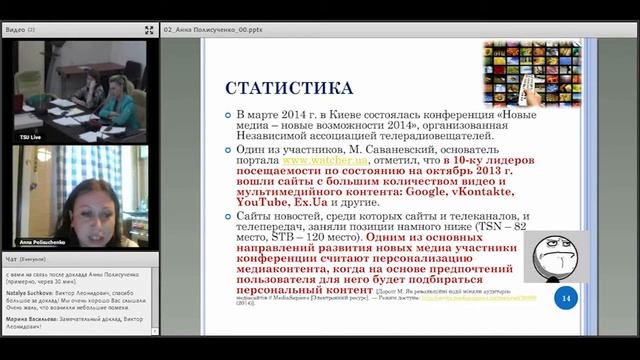This screenshot has height=360, width=640.
Task: Click the chat scrollbar track
Action: point(155,298)
